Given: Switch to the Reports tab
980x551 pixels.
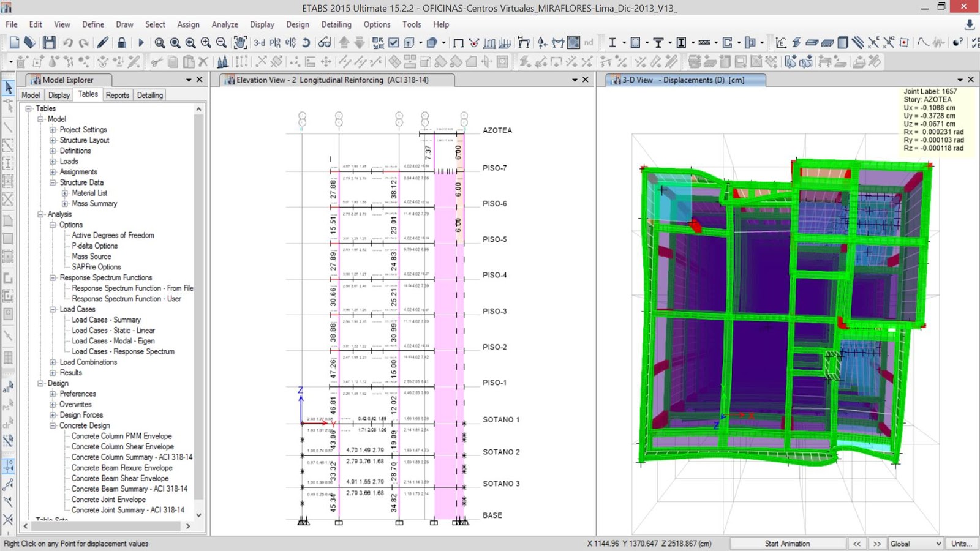Looking at the screenshot, I should pyautogui.click(x=117, y=95).
